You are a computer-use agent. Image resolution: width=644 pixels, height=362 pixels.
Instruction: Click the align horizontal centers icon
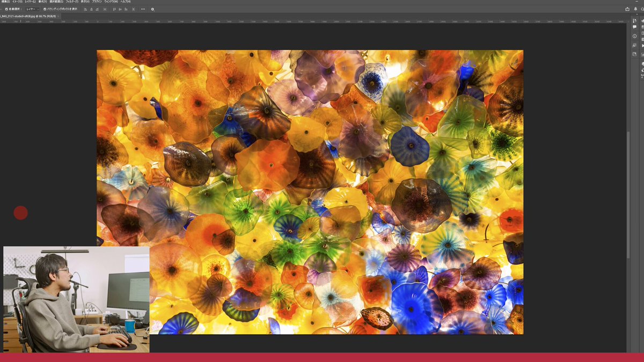pos(91,9)
